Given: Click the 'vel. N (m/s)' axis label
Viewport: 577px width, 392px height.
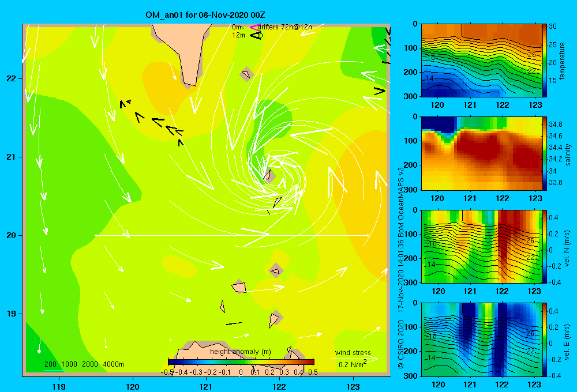Looking at the screenshot, I should point(567,248).
